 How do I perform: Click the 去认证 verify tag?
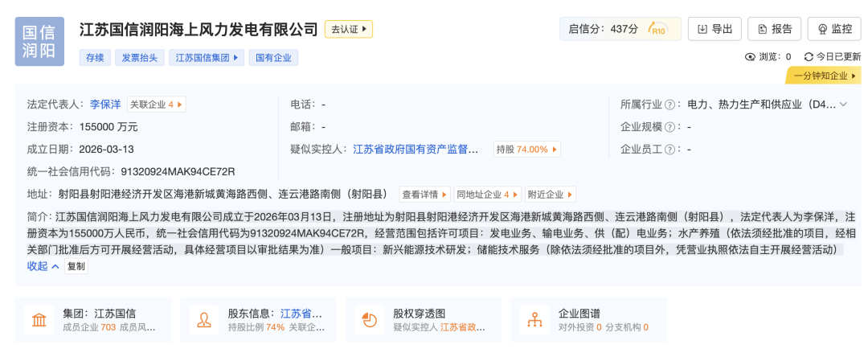click(x=349, y=29)
